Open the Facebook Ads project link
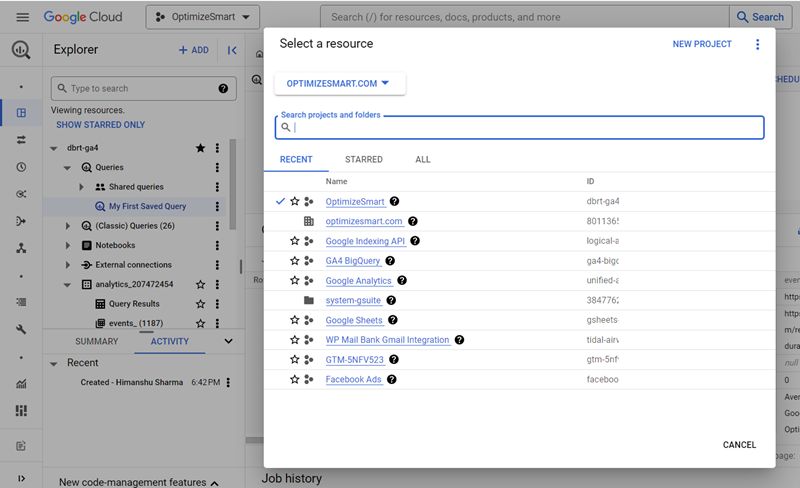 pyautogui.click(x=354, y=379)
